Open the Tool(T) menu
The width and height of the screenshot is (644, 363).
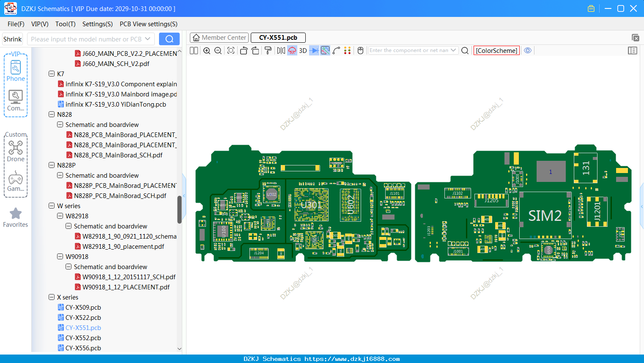[x=66, y=24]
